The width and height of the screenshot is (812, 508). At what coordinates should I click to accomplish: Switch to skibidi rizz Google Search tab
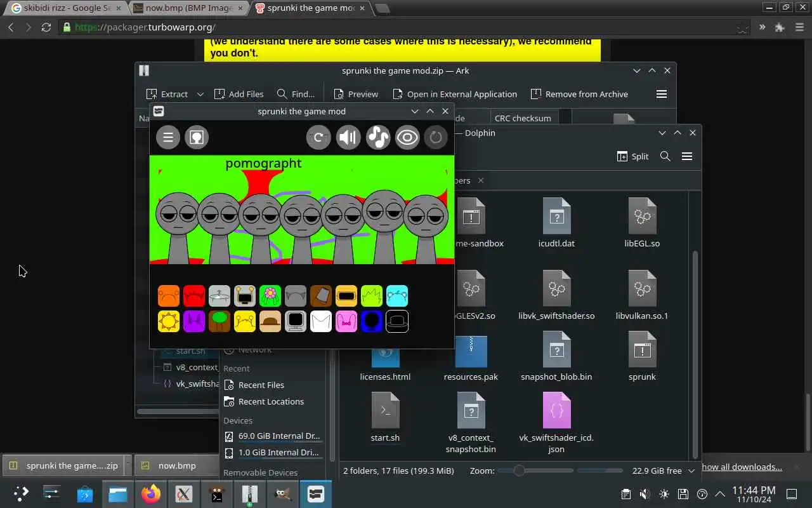click(x=67, y=8)
